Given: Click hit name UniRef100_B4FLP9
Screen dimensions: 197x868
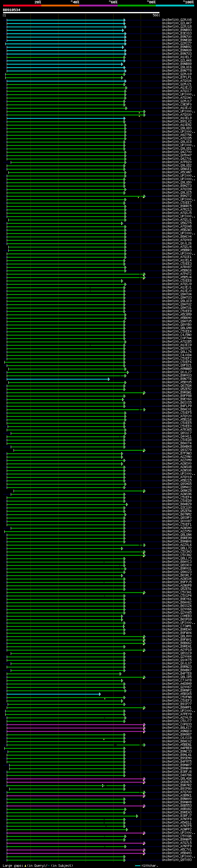Looking at the screenshot, I should 177,406.
